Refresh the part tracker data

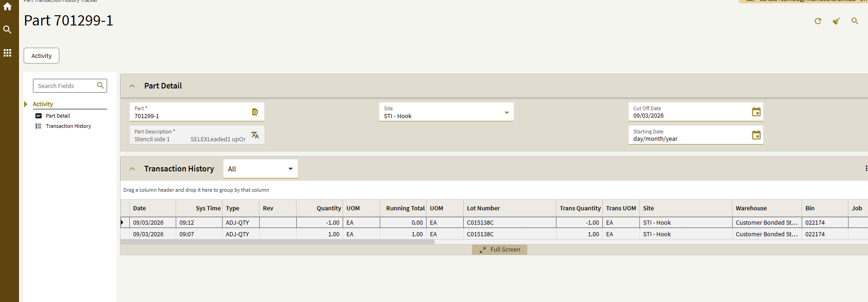pyautogui.click(x=818, y=21)
